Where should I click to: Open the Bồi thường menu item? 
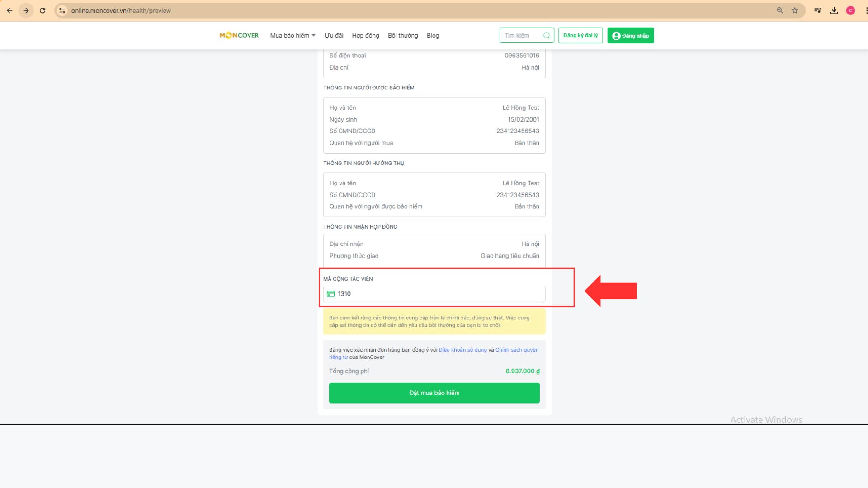pos(403,35)
